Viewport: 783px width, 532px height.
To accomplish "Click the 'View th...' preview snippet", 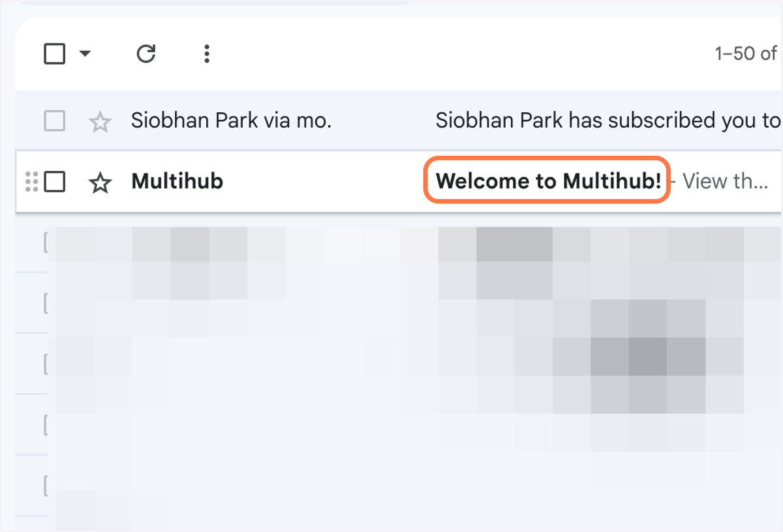I will point(726,181).
